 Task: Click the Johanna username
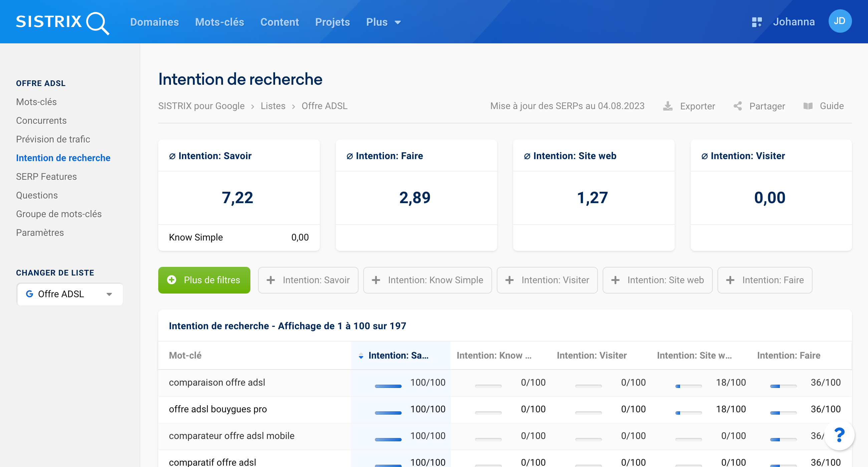tap(794, 22)
